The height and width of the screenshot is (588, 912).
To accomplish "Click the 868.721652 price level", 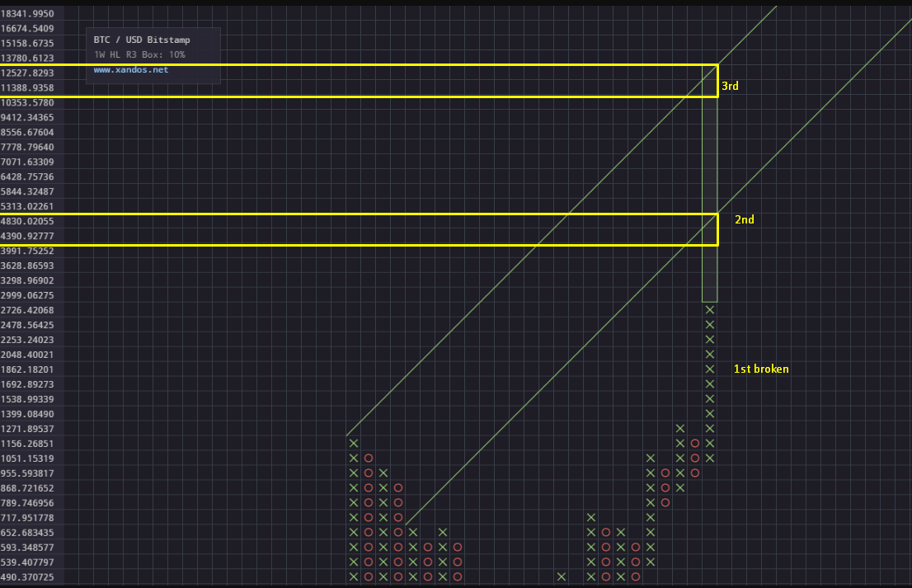I will (x=27, y=488).
